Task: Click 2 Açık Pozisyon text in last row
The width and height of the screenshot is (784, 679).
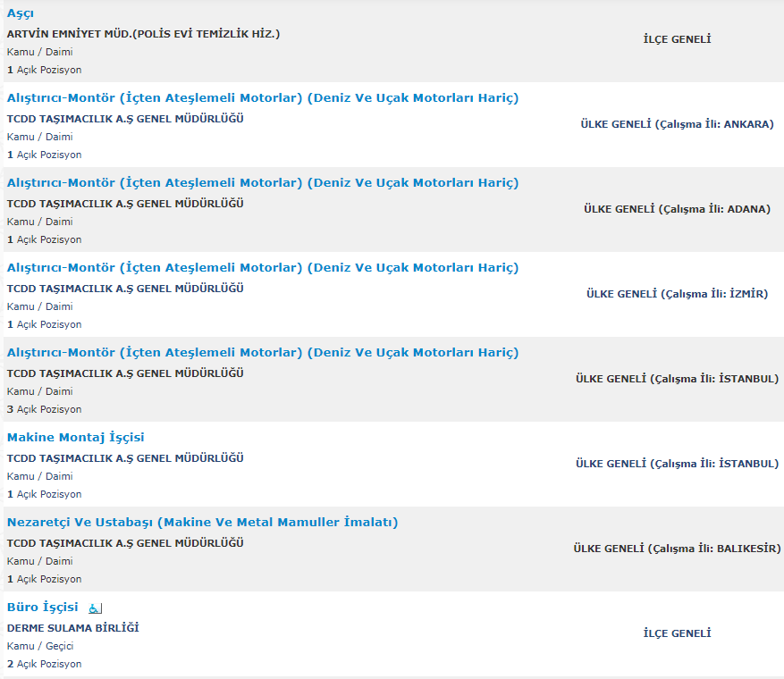Action: (x=44, y=664)
